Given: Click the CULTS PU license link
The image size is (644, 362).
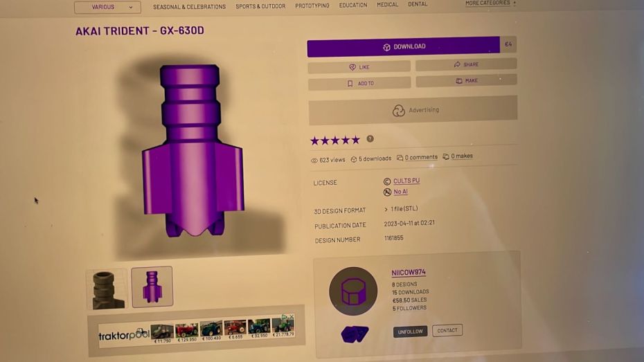Looking at the screenshot, I should point(406,181).
